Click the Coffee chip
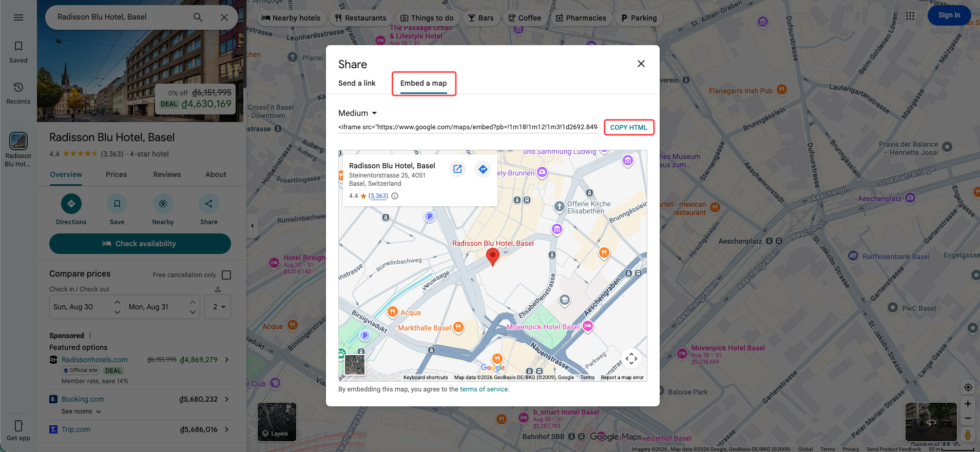The height and width of the screenshot is (452, 980). pyautogui.click(x=525, y=18)
